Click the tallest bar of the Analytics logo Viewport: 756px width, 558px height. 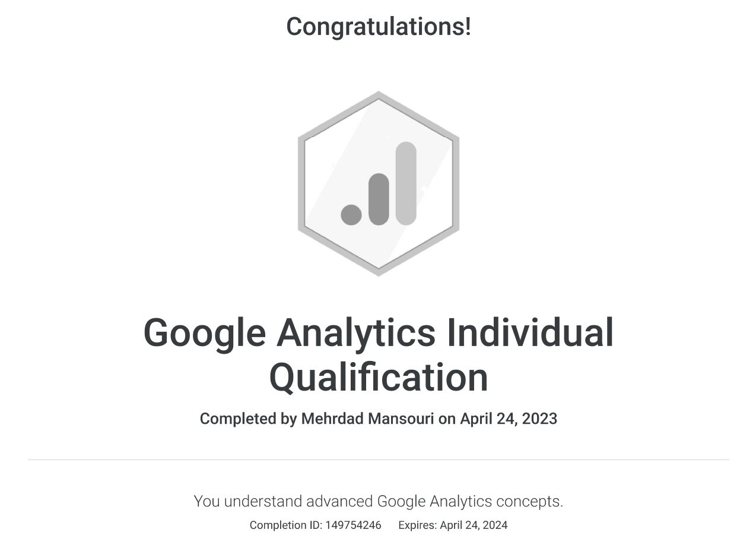[406, 183]
